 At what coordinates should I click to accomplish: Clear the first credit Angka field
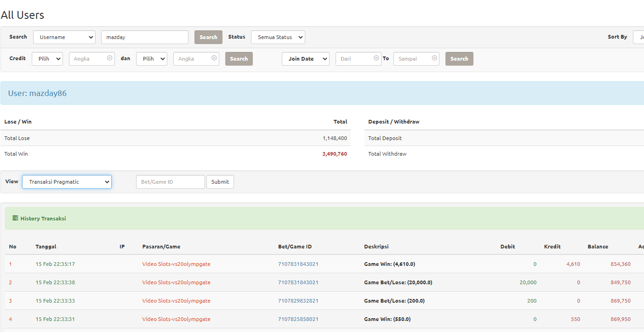pos(109,58)
